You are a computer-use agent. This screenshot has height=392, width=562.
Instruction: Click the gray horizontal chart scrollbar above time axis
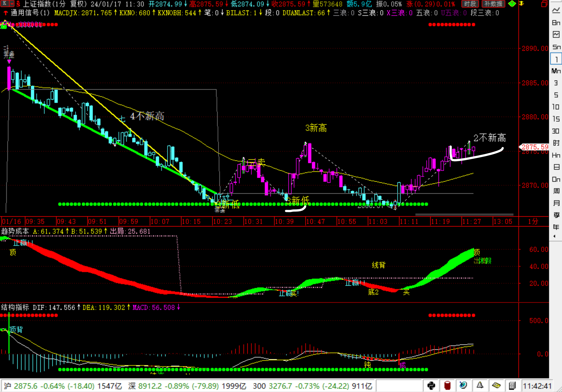(464, 215)
